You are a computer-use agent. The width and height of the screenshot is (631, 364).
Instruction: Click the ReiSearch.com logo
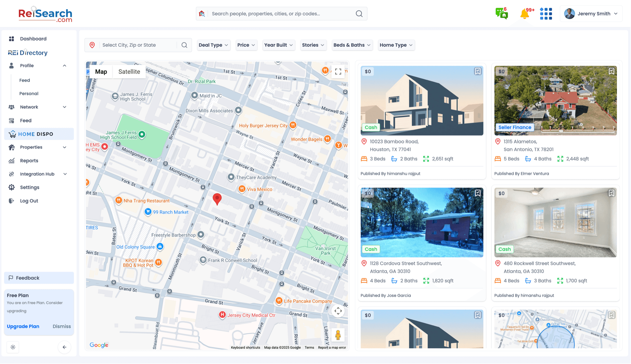pyautogui.click(x=45, y=14)
